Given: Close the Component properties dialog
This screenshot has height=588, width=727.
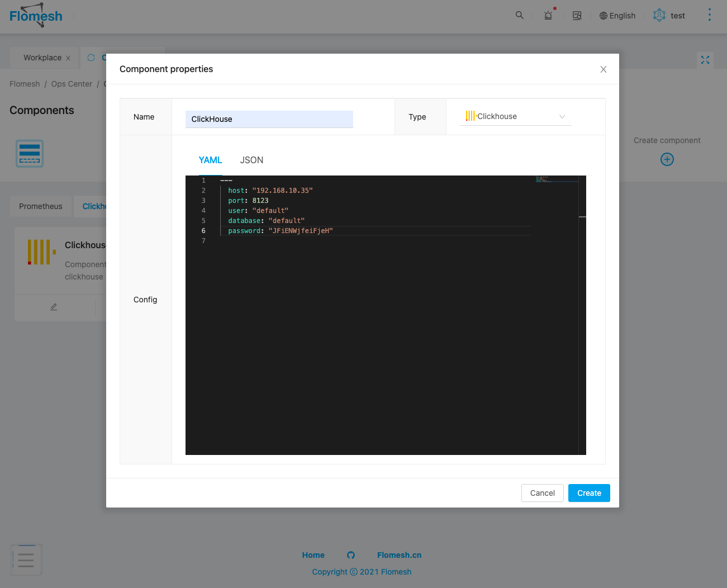Looking at the screenshot, I should pyautogui.click(x=604, y=69).
